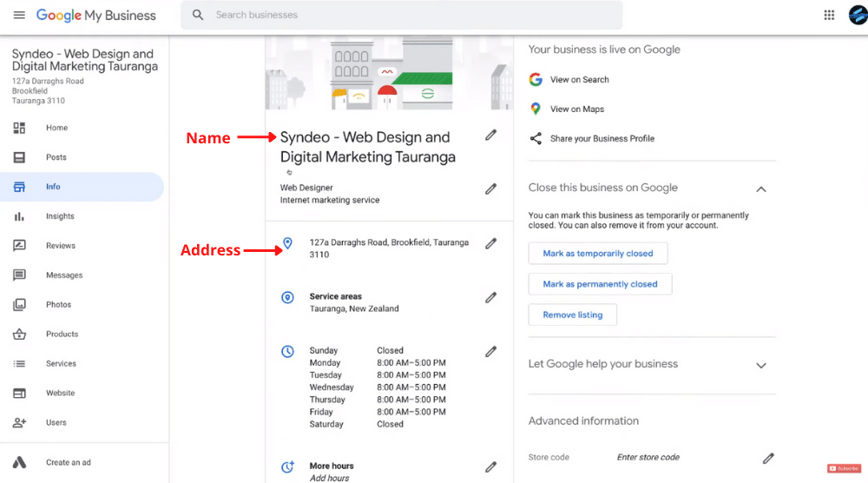The width and height of the screenshot is (868, 483).
Task: Click Share your Business Profile
Action: pos(602,138)
